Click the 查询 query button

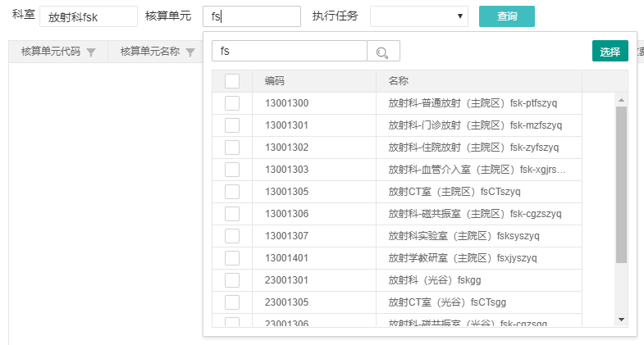(x=507, y=16)
